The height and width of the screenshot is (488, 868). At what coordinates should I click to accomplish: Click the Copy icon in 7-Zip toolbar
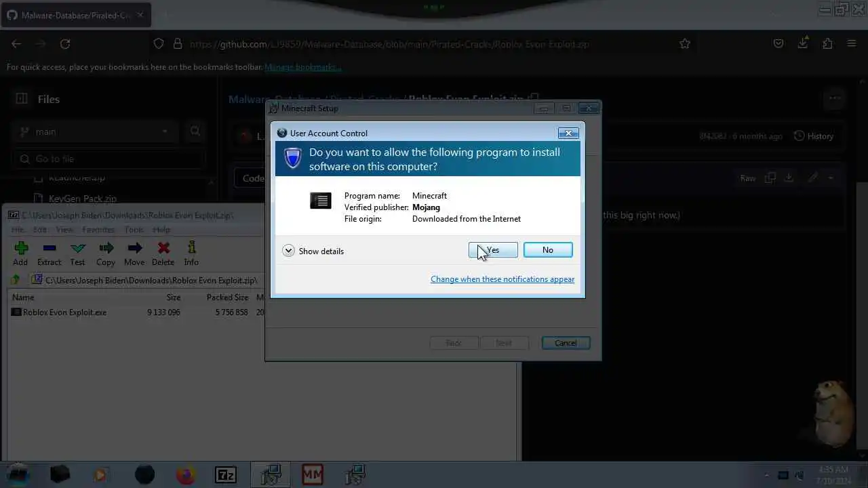click(x=106, y=254)
